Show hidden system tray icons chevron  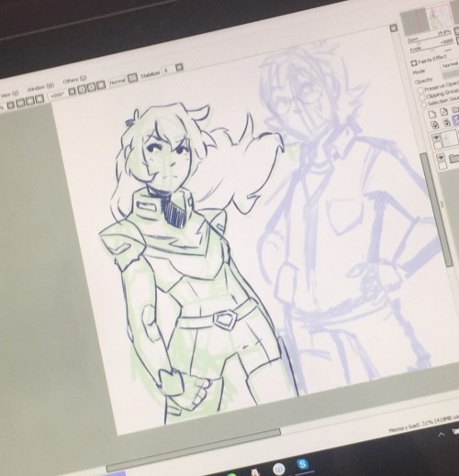point(442,434)
